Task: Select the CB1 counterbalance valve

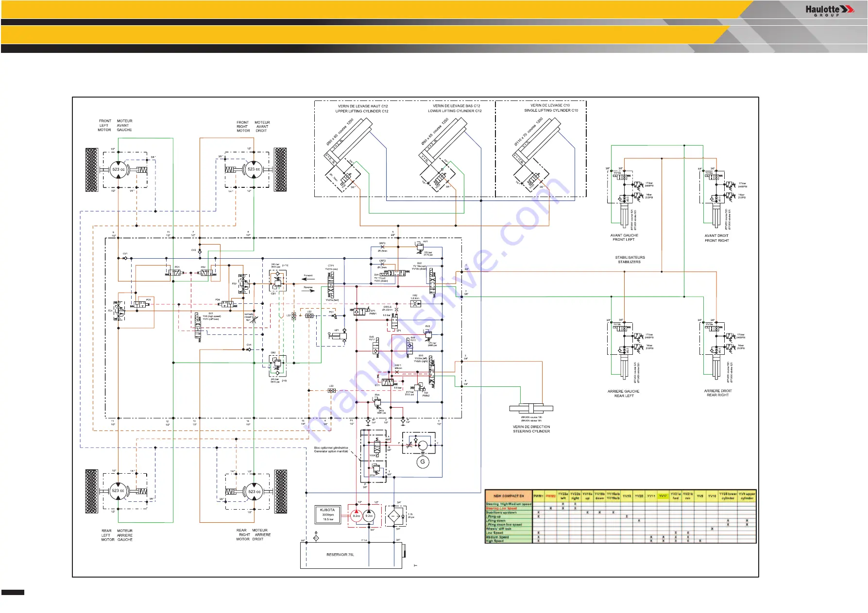Action: [x=278, y=281]
